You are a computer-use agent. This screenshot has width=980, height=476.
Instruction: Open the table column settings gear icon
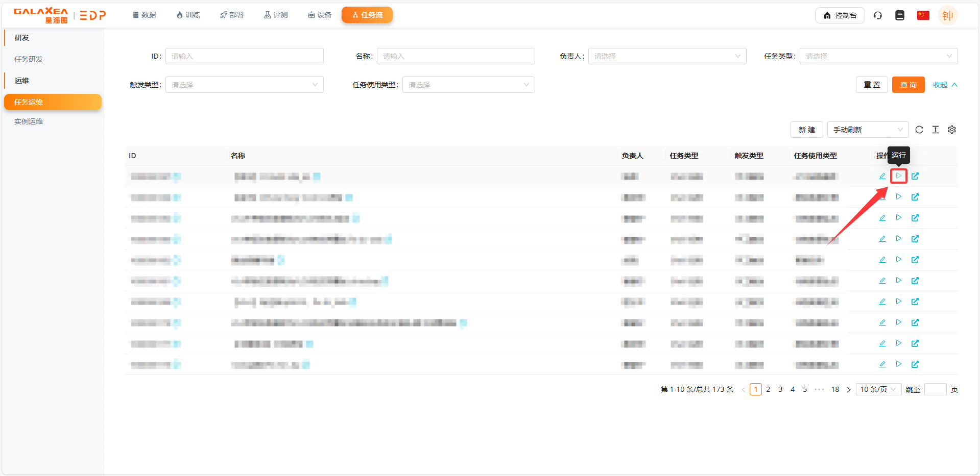click(x=952, y=130)
